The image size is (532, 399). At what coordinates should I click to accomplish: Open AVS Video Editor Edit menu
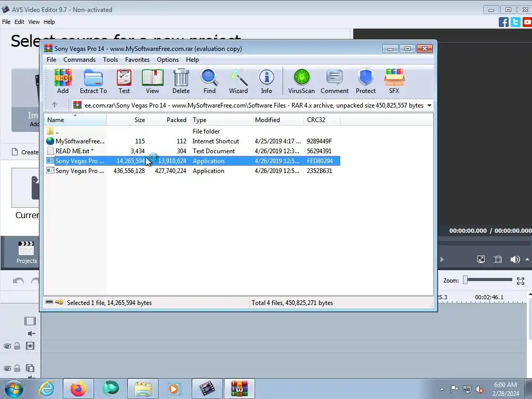(x=19, y=22)
